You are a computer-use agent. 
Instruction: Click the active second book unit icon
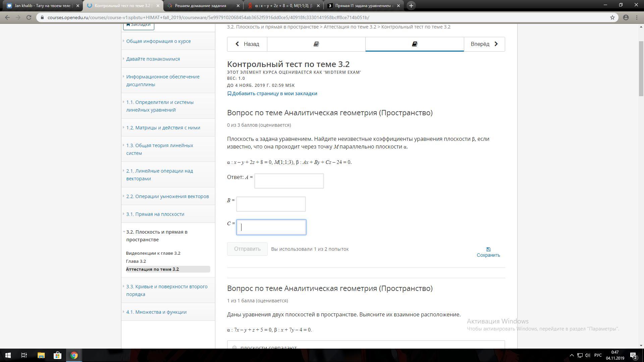click(415, 44)
